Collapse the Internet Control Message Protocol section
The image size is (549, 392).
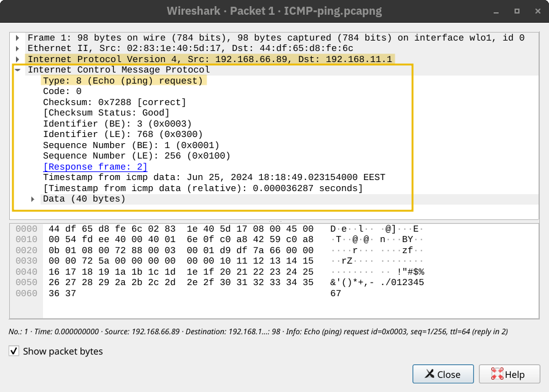click(x=18, y=70)
